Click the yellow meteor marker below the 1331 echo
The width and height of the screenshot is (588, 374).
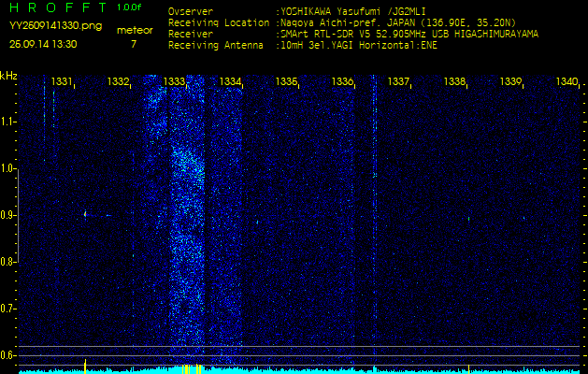click(85, 367)
